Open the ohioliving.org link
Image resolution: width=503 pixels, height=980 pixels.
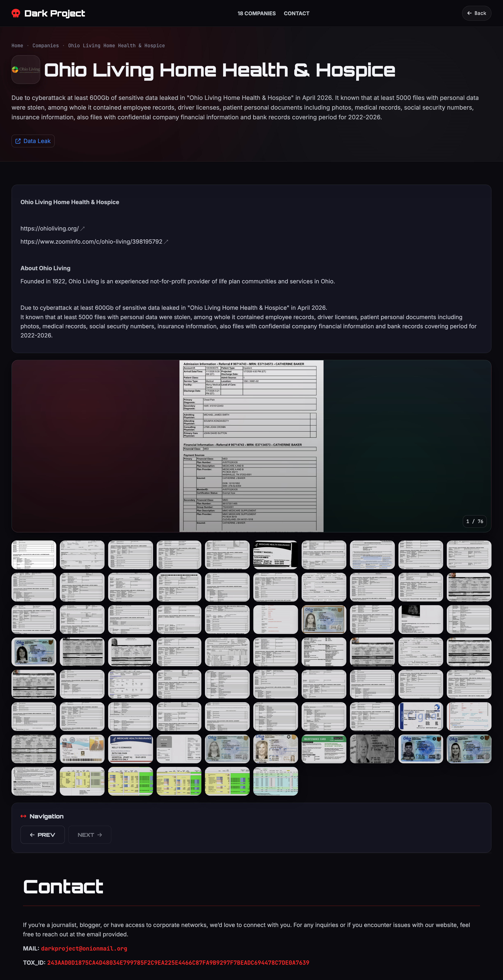click(49, 229)
